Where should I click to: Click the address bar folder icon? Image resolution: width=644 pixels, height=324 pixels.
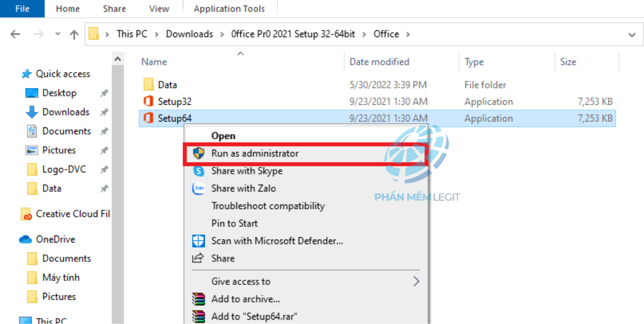click(94, 34)
